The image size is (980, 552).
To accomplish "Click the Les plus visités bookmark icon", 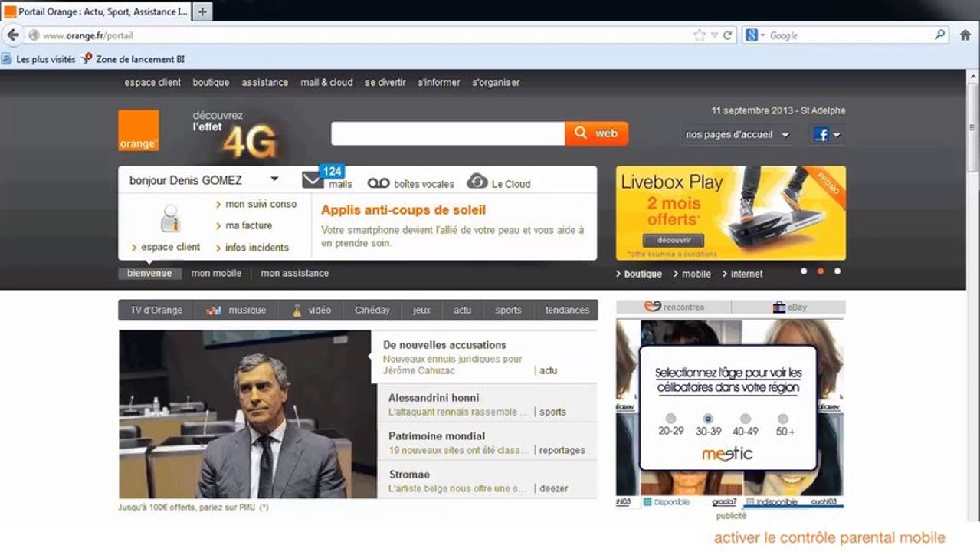I will click(7, 59).
